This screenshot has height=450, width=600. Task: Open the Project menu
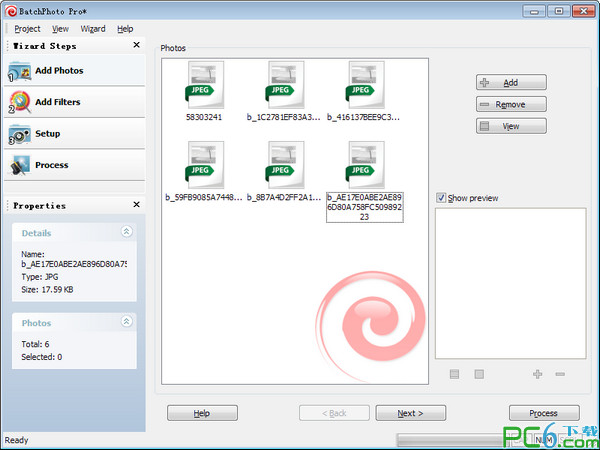pos(27,29)
